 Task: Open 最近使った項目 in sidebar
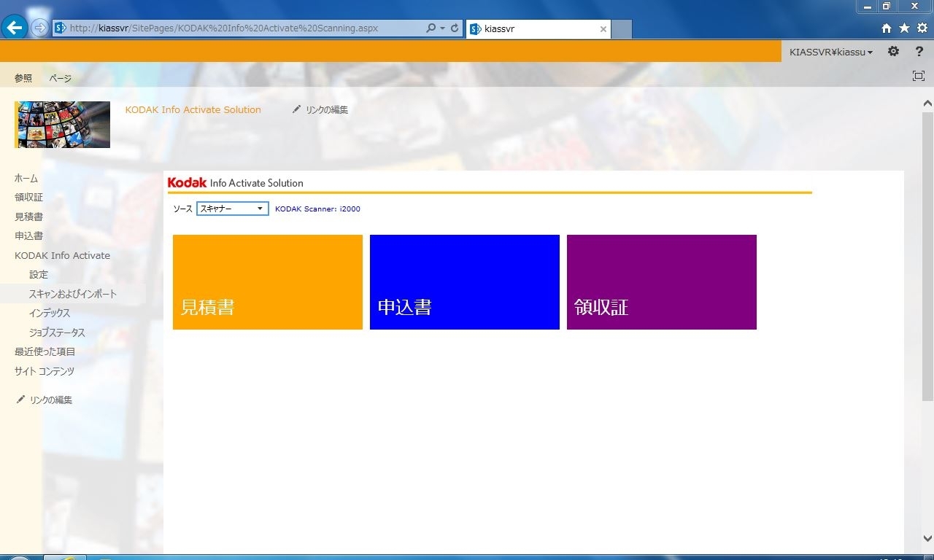pyautogui.click(x=45, y=351)
